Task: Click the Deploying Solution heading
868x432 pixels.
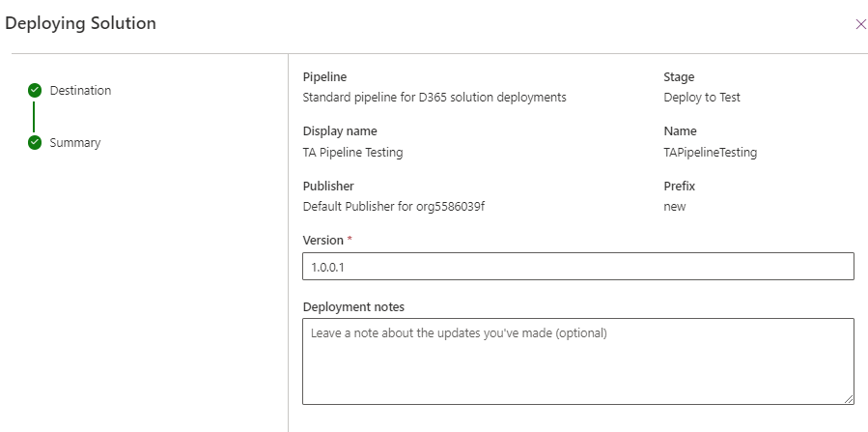Action: 81,23
